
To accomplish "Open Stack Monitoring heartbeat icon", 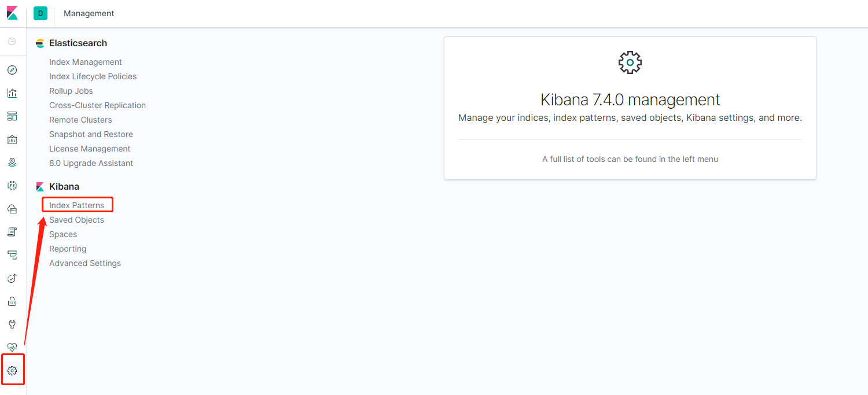I will coord(12,347).
